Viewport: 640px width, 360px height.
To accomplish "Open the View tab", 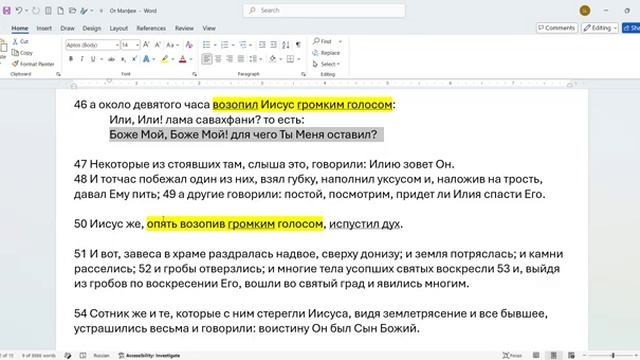I will point(209,28).
